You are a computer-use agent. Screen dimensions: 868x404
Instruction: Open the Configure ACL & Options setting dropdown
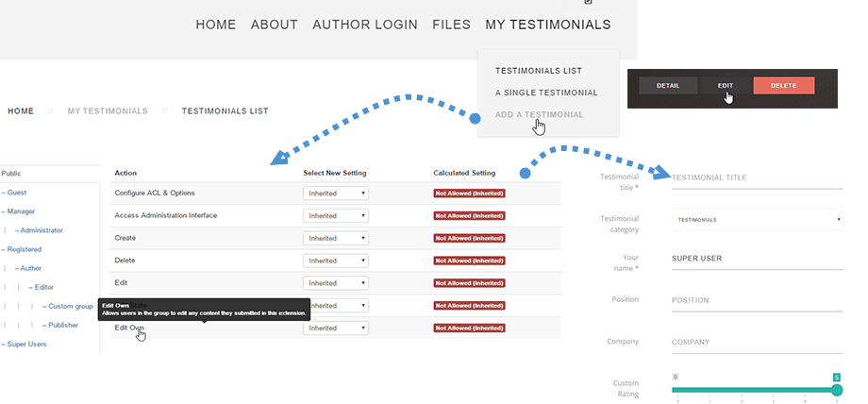pos(336,193)
